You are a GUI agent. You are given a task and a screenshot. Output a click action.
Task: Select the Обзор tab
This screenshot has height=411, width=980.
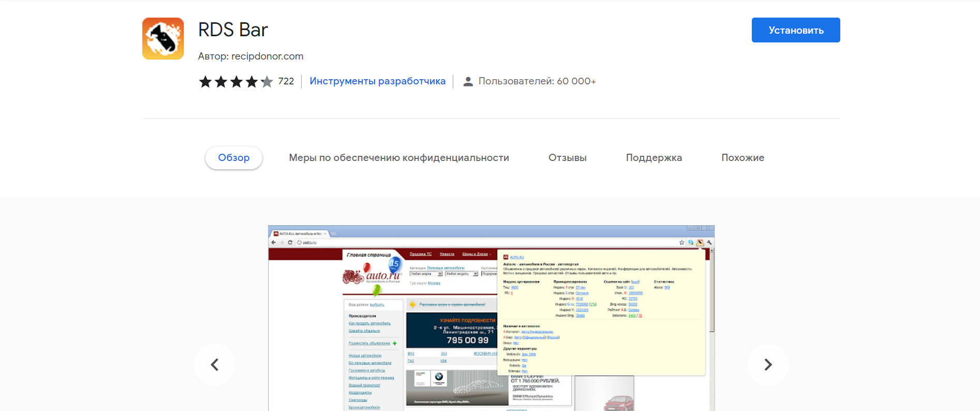coord(234,158)
